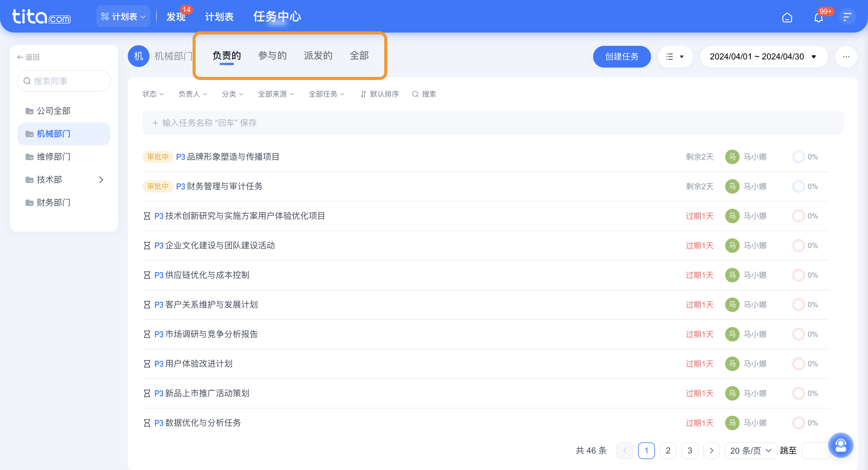Open task 财务管理与审计任务

pyautogui.click(x=225, y=186)
